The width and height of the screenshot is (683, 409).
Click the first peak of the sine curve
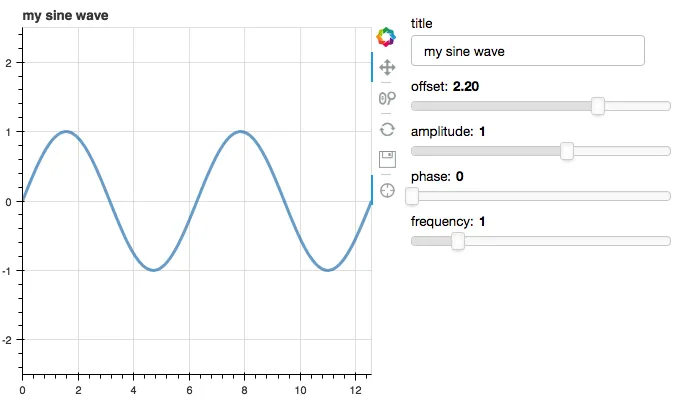65,131
